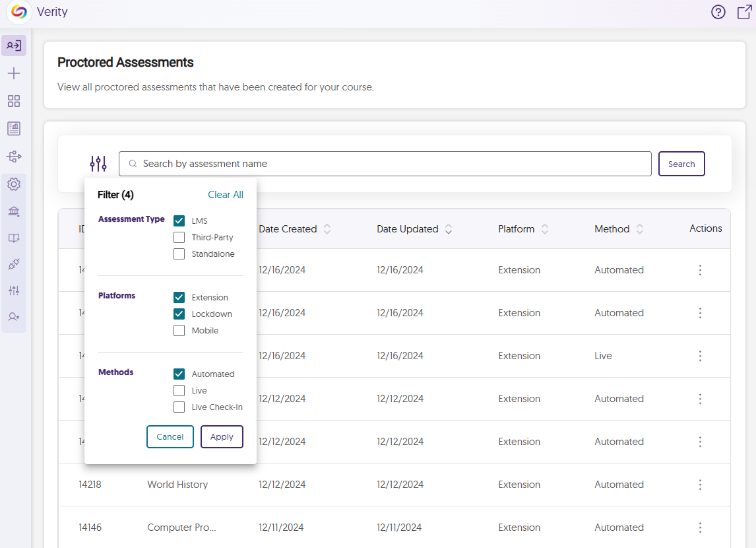The width and height of the screenshot is (756, 548).
Task: Open the book icon in sidebar
Action: click(x=14, y=238)
